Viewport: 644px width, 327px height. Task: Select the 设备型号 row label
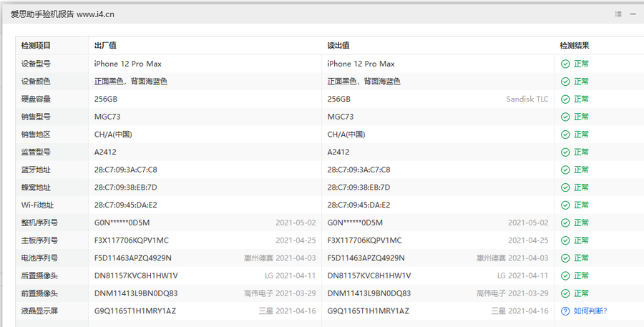click(x=36, y=64)
